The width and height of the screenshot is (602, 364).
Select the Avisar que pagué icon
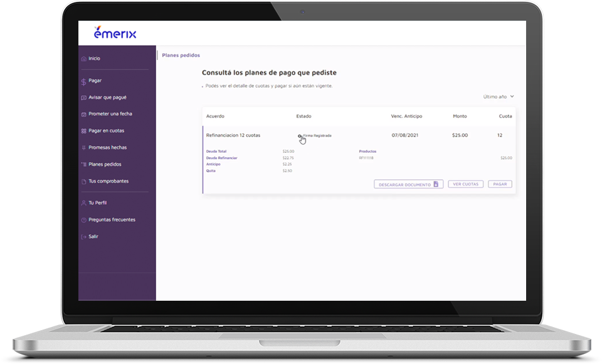pyautogui.click(x=83, y=98)
